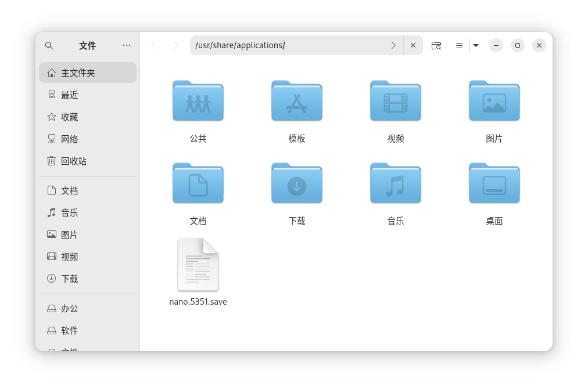Open the 办公 mounted drive in sidebar

tap(69, 308)
